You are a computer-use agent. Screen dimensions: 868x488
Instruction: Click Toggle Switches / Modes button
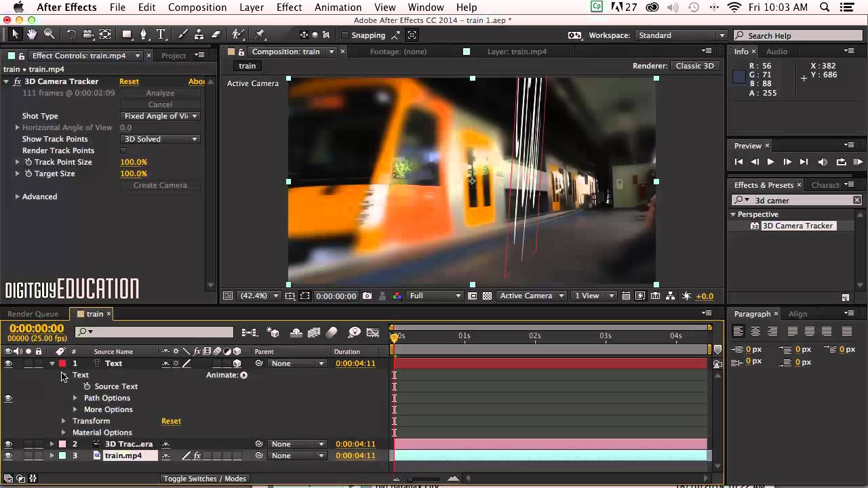[x=205, y=479]
